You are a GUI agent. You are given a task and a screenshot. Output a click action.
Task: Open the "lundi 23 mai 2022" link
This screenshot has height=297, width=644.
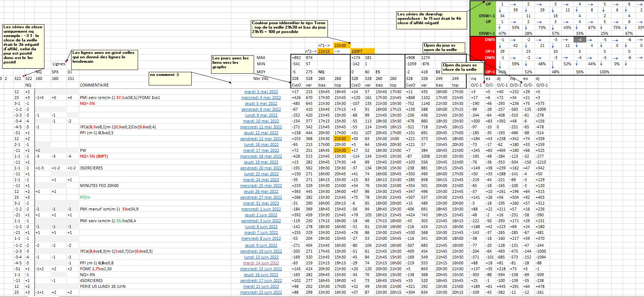261,174
